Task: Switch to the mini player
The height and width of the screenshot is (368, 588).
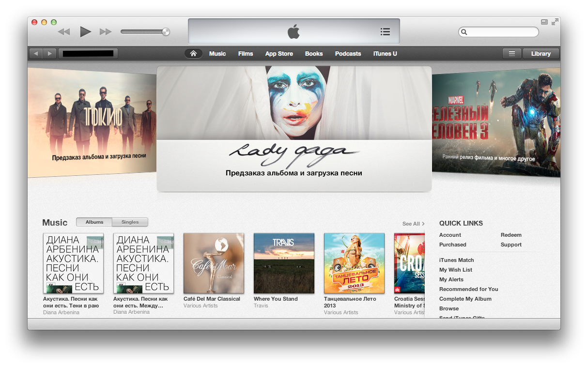Action: pyautogui.click(x=544, y=22)
